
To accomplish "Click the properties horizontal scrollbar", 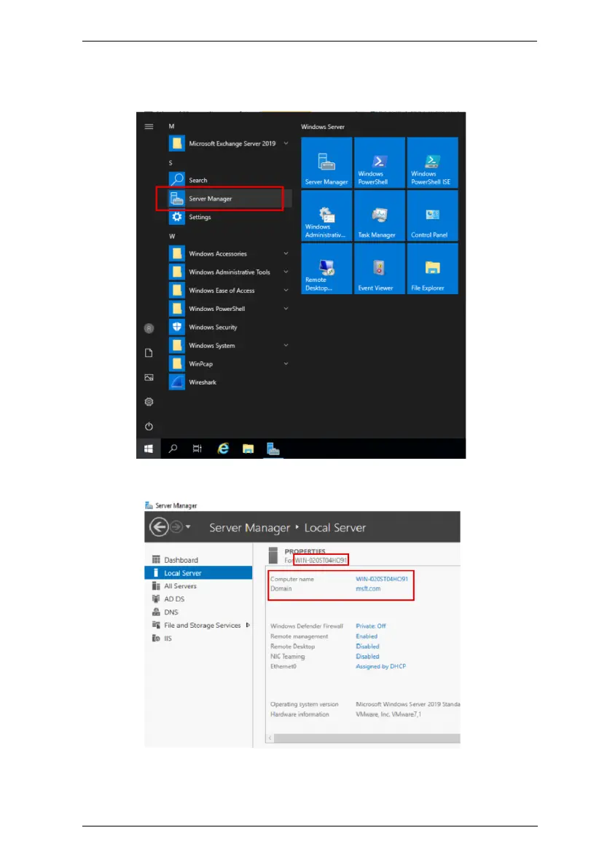I will pos(367,738).
